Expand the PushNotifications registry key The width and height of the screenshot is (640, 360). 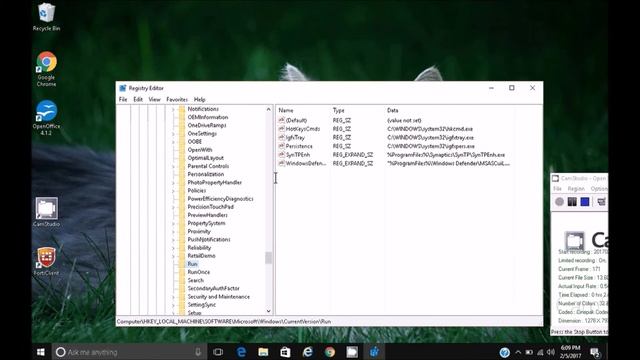173,240
